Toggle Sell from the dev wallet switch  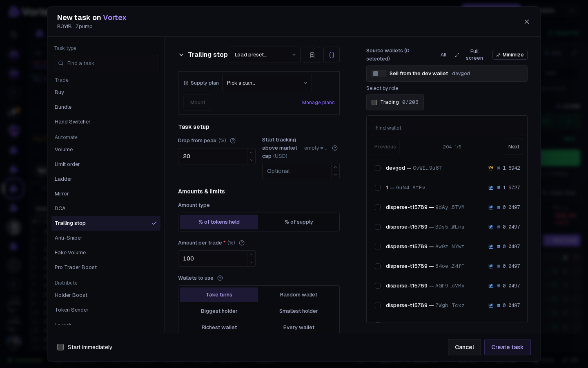379,74
